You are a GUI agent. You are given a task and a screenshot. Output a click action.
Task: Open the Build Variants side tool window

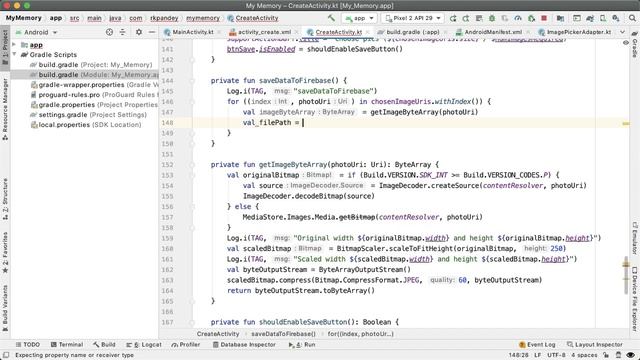click(x=5, y=309)
